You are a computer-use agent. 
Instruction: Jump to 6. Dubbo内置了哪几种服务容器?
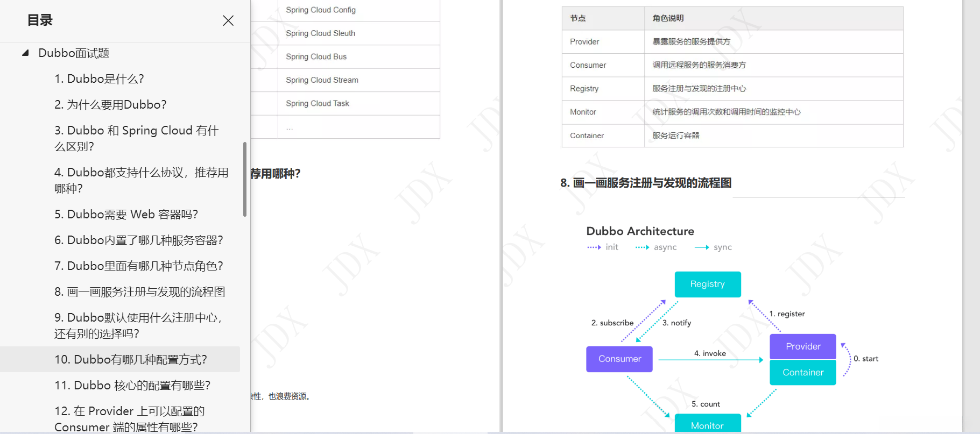point(139,240)
